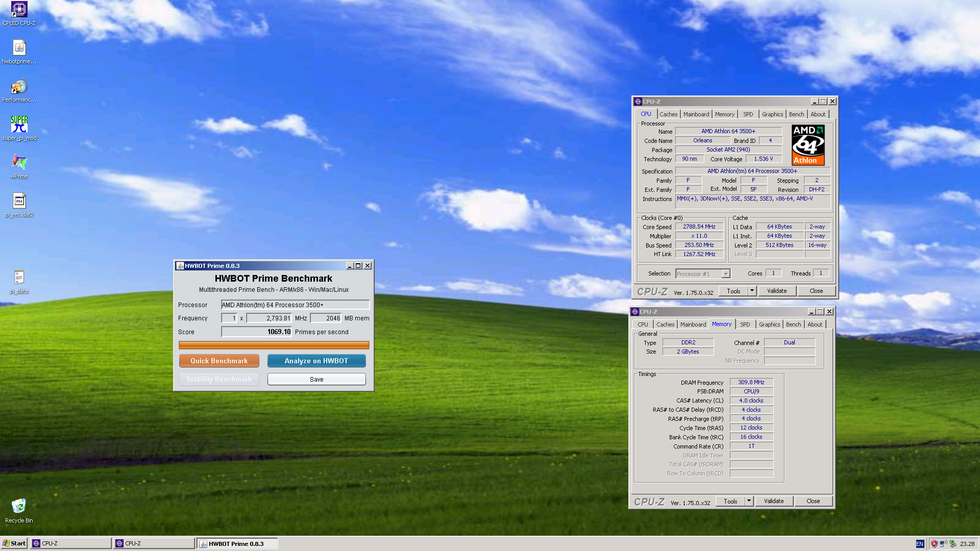Screen dimensions: 980x551
Task: Click Close in upper CPU-Z window
Action: [816, 291]
